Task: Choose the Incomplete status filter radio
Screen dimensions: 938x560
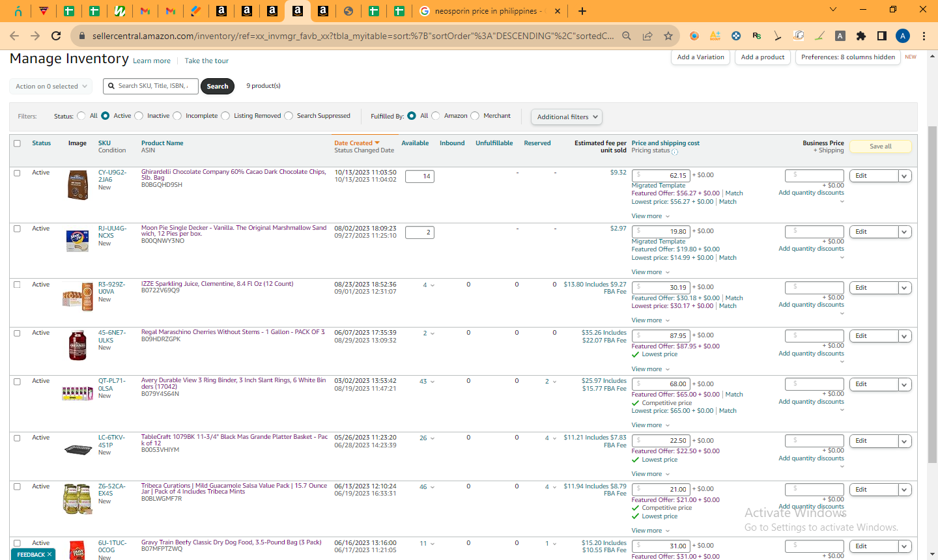Action: 177,116
